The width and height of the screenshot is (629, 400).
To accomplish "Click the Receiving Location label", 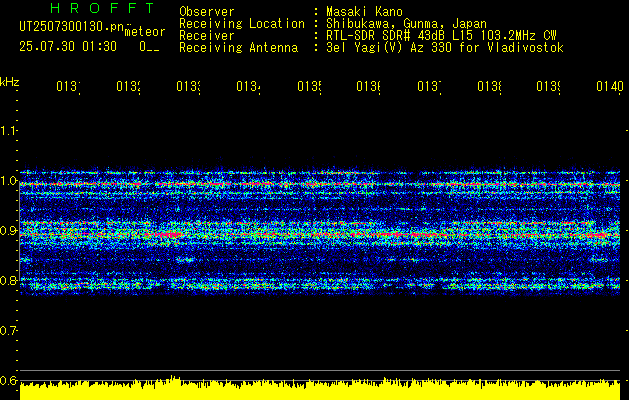I will click(x=242, y=24).
